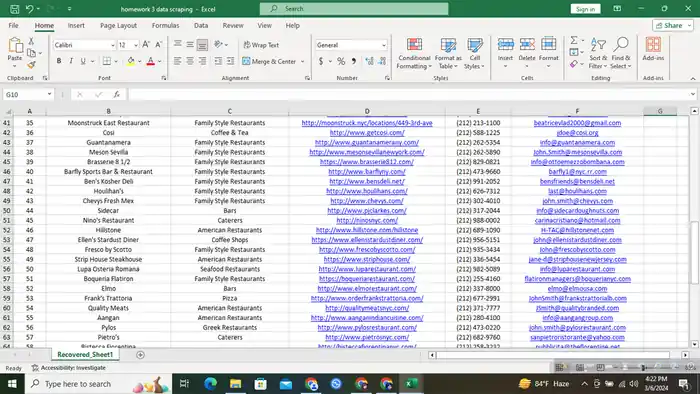700x394 pixels.
Task: Select the Recovered_Sheet1 tab
Action: tap(85, 354)
